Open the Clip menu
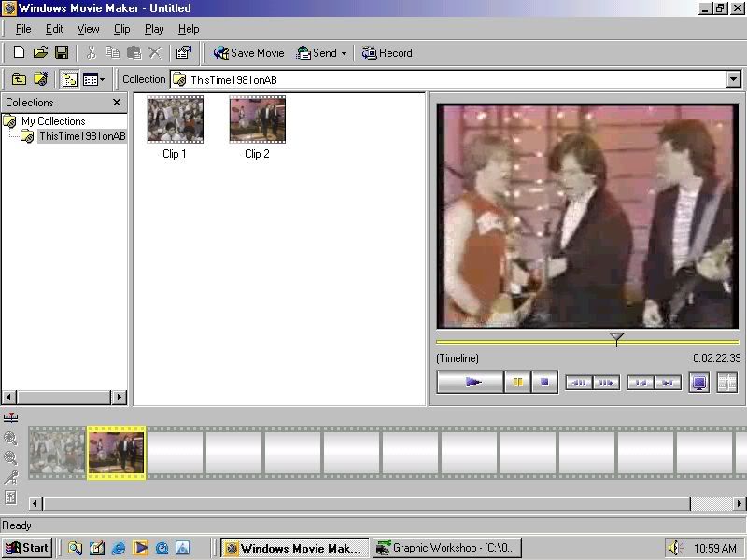Screen dimensions: 747x560 pyautogui.click(x=122, y=29)
